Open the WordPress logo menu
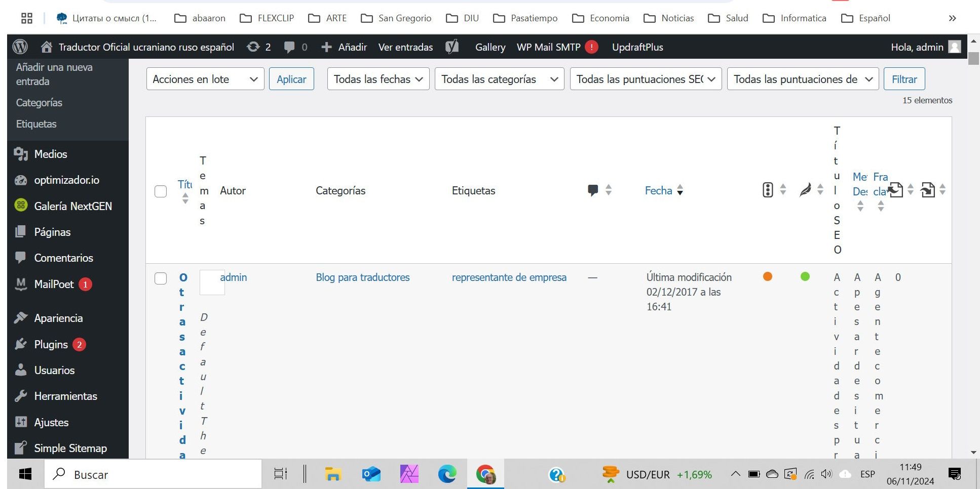The width and height of the screenshot is (980, 489). click(x=20, y=47)
